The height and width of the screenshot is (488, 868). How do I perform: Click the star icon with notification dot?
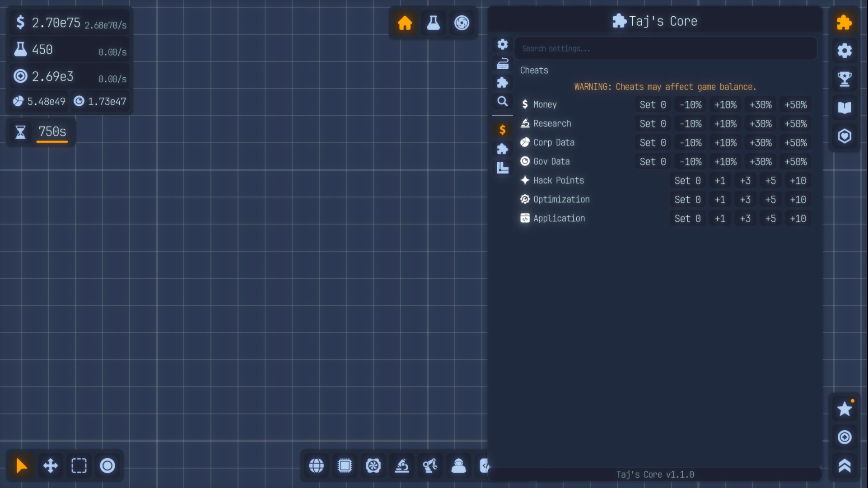844,409
